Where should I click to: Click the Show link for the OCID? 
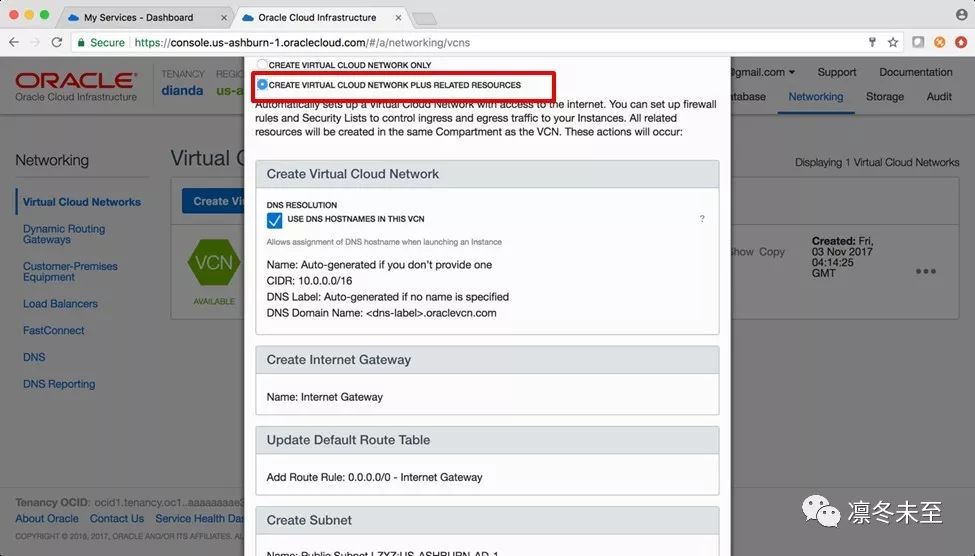(742, 252)
